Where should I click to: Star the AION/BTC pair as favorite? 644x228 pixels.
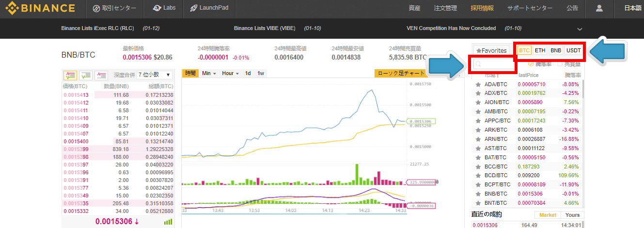[478, 103]
